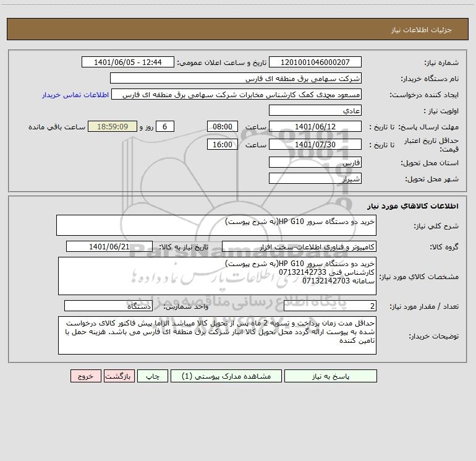Click remaining time countdown 18:59:09
Screen dimensions: 476x461
[113, 126]
